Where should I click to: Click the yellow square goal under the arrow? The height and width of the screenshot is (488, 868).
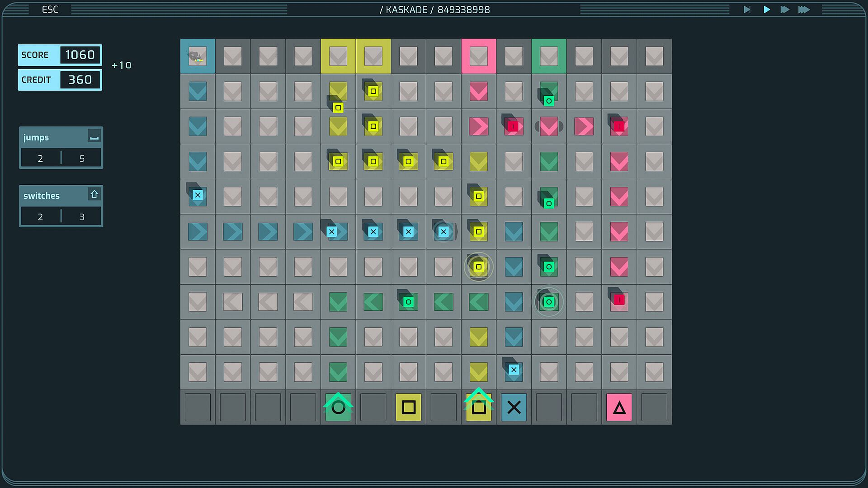click(x=478, y=408)
